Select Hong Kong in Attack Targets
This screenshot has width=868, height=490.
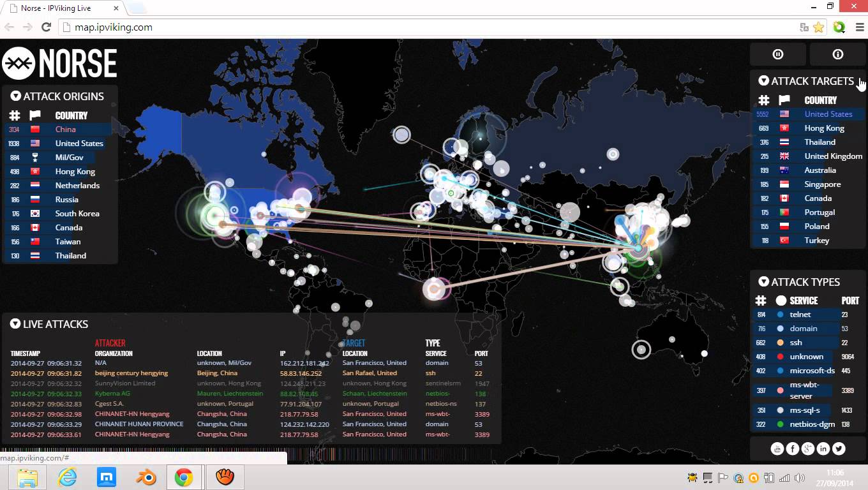pos(824,128)
